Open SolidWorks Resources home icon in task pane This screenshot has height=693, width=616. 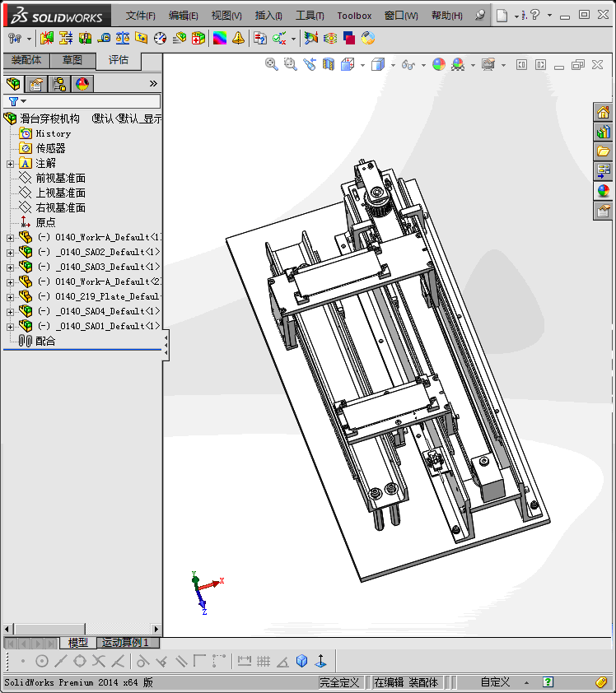603,112
